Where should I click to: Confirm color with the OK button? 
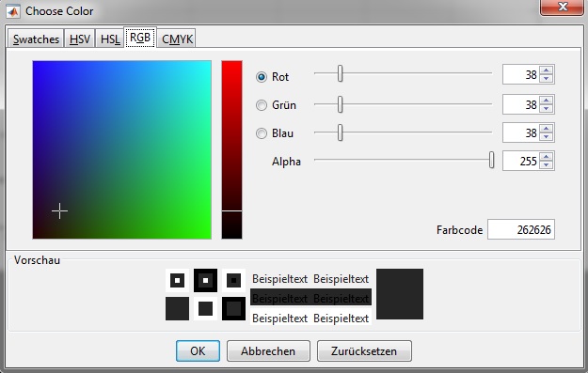click(198, 350)
